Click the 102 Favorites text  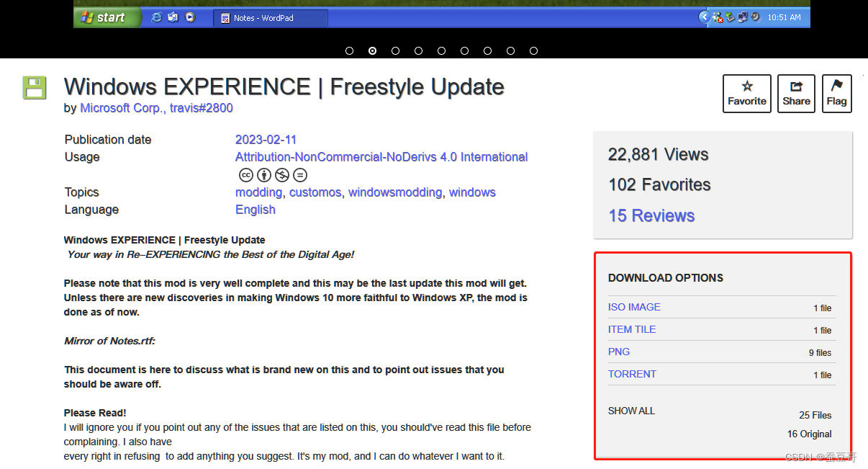(x=659, y=184)
